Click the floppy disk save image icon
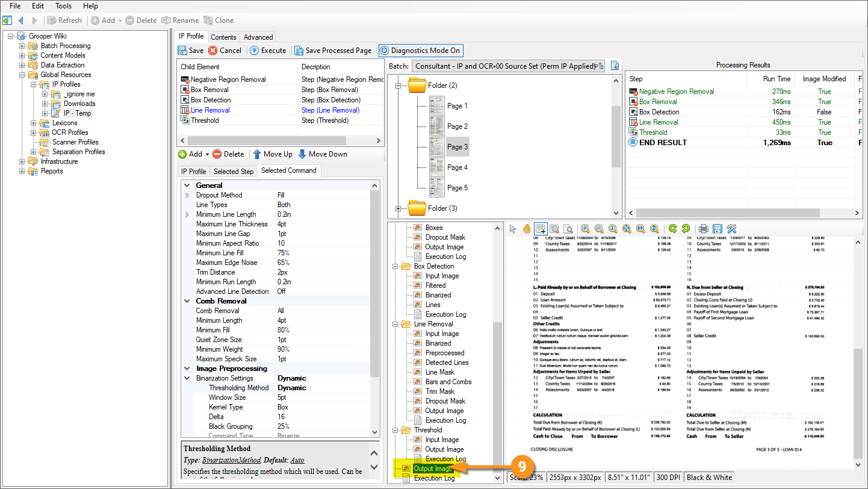The height and width of the screenshot is (489, 868). click(x=717, y=229)
